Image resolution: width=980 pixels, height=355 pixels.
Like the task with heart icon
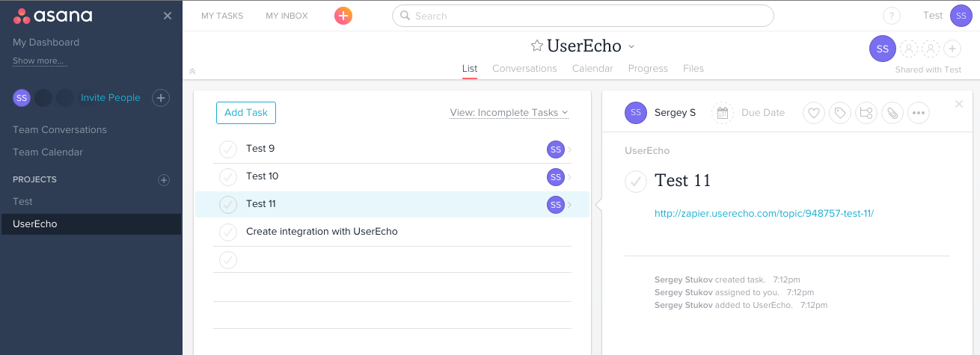click(x=814, y=113)
